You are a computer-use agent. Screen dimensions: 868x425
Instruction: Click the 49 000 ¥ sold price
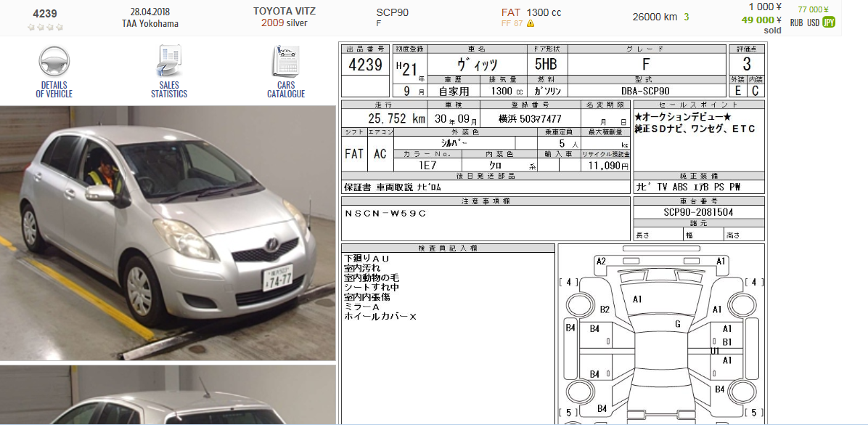point(761,20)
